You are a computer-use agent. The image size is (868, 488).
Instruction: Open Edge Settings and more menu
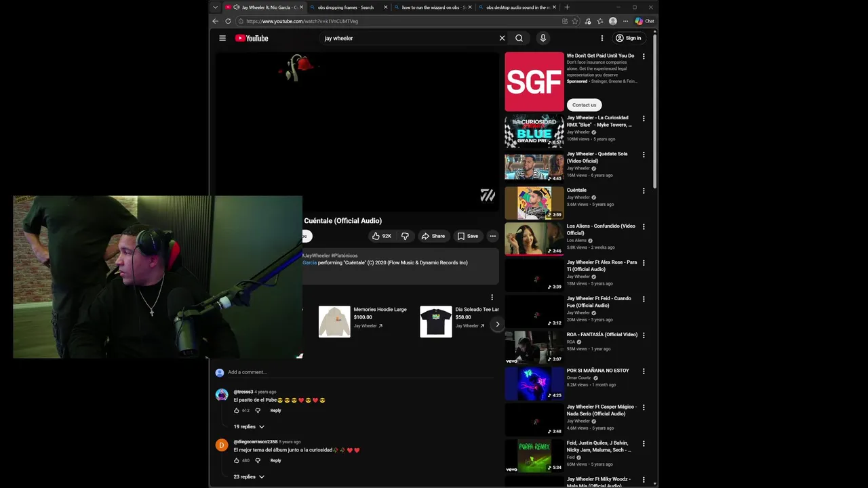tap(625, 21)
